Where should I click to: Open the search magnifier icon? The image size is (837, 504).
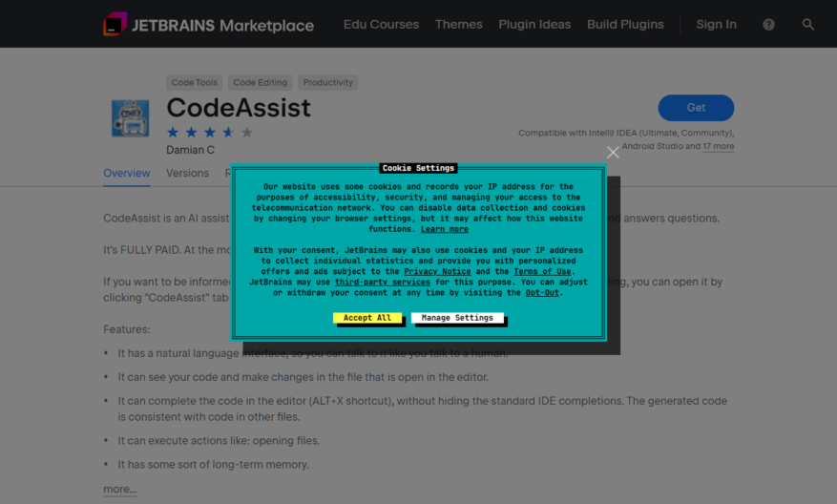pyautogui.click(x=808, y=25)
